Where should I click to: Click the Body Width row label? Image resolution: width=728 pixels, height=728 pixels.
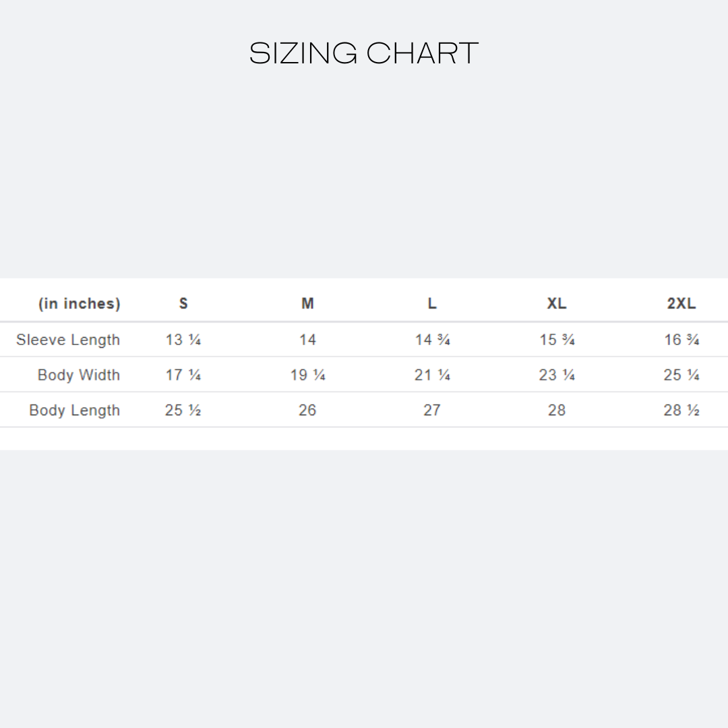tap(79, 375)
